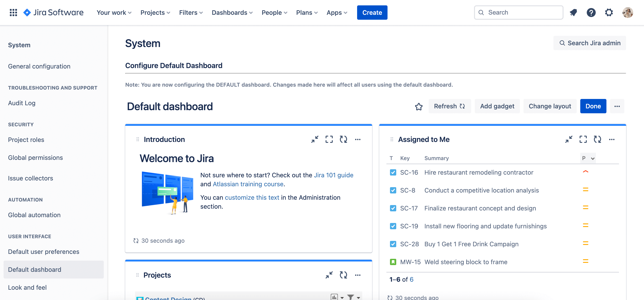Click the Jira 101 guide link

click(x=333, y=175)
